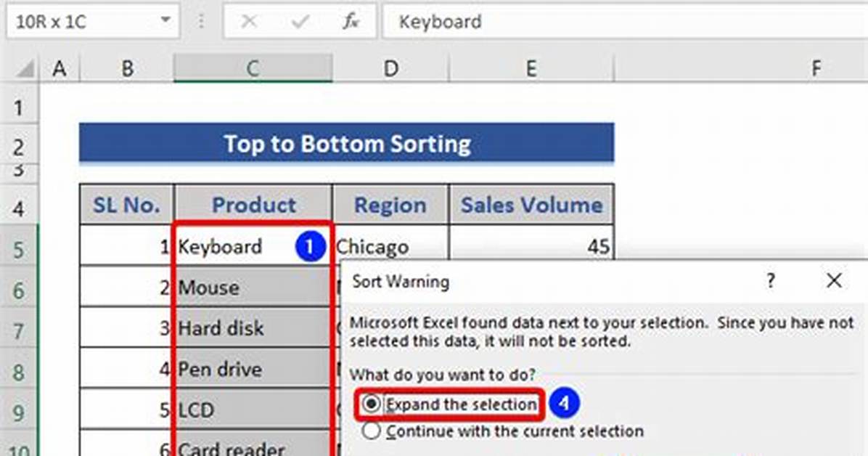The image size is (868, 456).
Task: Select column B header
Action: coord(127,69)
